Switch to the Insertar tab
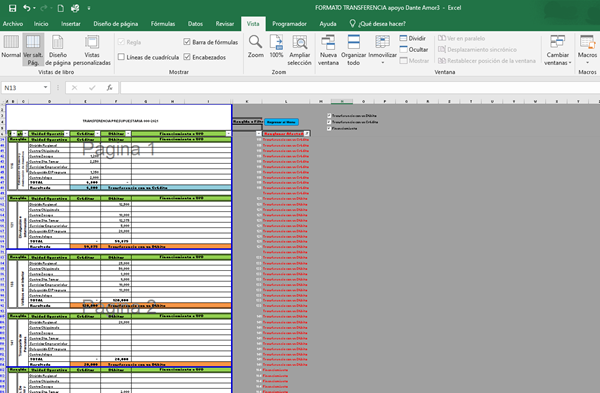Screen dimensions: 600x393 (x=71, y=24)
